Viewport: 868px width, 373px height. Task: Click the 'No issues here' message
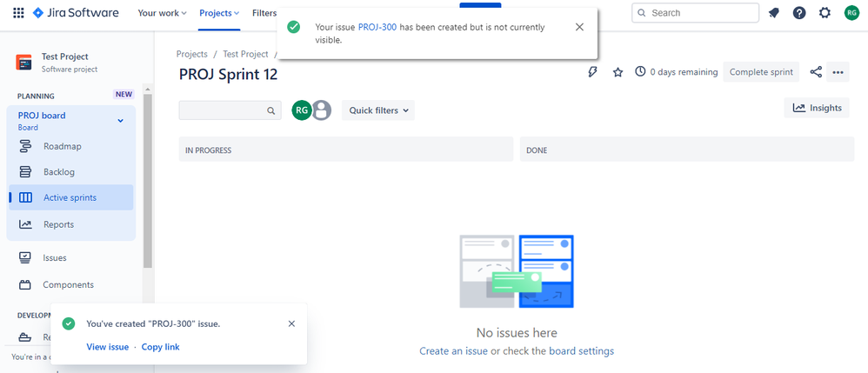(517, 333)
